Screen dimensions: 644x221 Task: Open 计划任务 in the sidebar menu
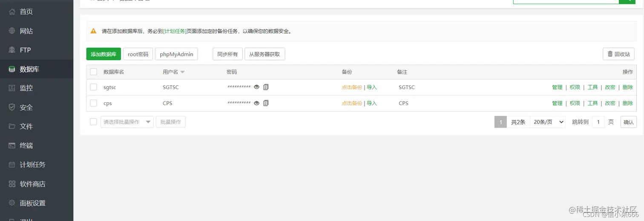(x=33, y=165)
